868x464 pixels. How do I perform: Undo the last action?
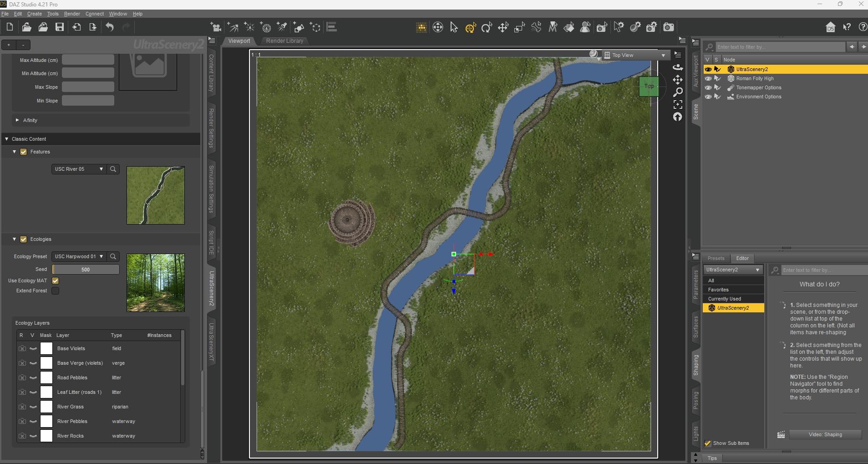[110, 27]
